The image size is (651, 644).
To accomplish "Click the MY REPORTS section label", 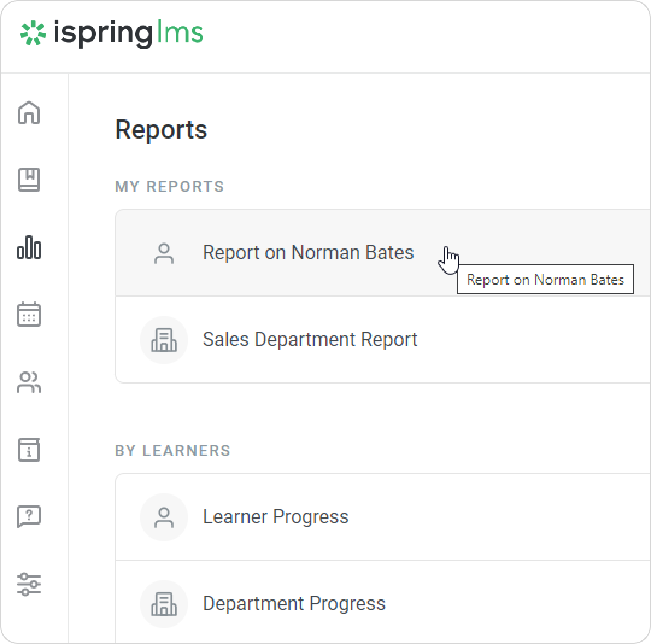I will [169, 187].
